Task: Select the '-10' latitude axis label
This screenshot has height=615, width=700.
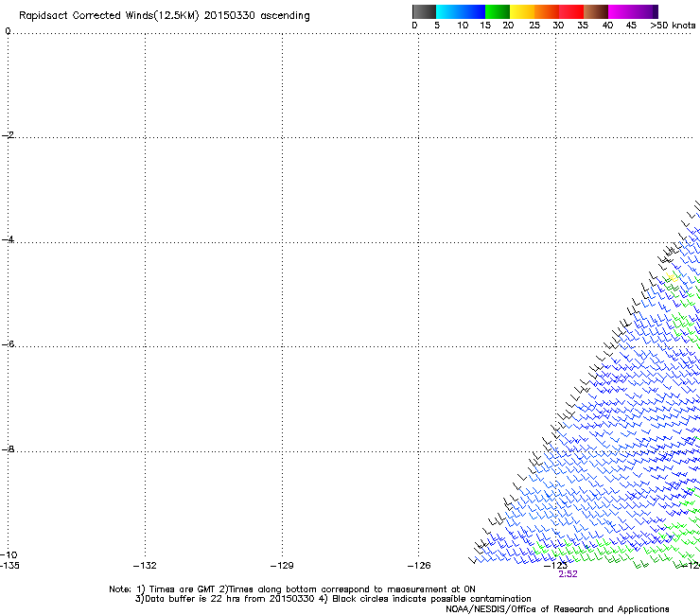Action: 9,555
